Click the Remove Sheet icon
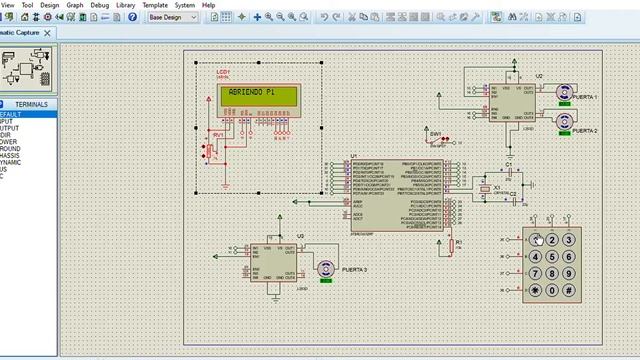The height and width of the screenshot is (360, 640). pos(551,17)
